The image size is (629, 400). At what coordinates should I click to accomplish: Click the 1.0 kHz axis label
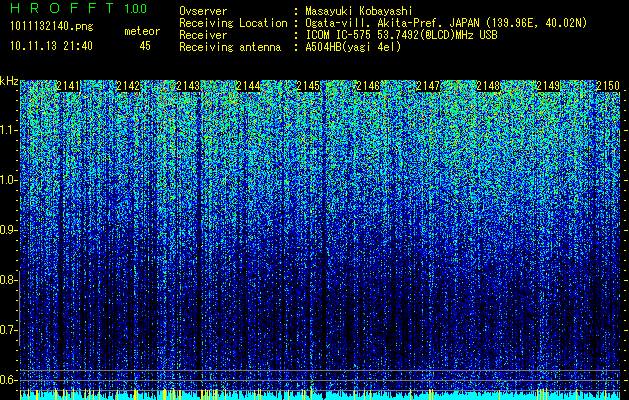pos(8,180)
